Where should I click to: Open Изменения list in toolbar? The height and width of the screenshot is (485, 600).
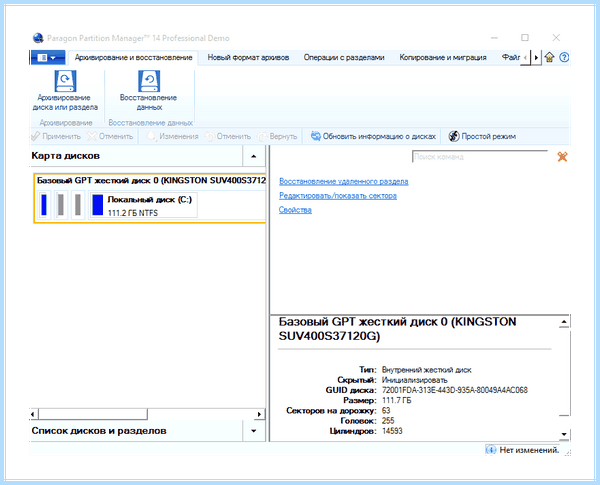point(173,136)
